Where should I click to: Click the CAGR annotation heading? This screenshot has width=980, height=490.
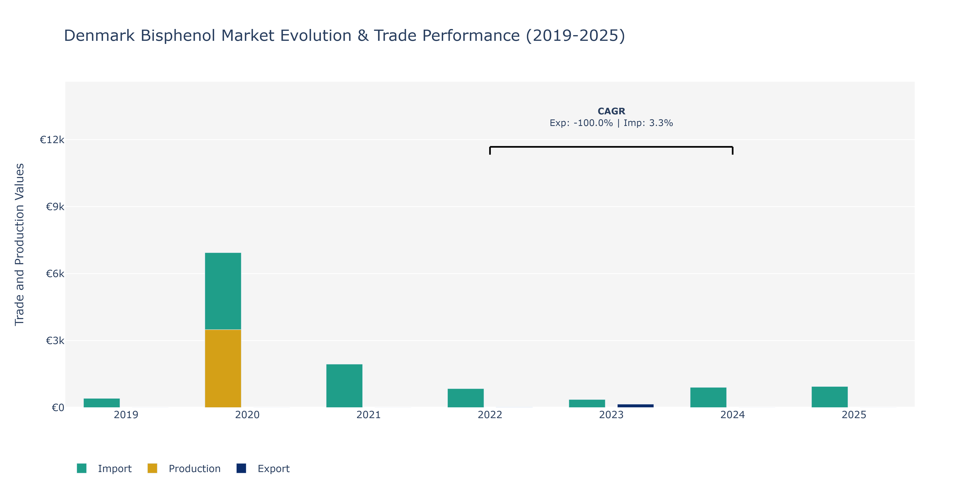[x=611, y=111]
